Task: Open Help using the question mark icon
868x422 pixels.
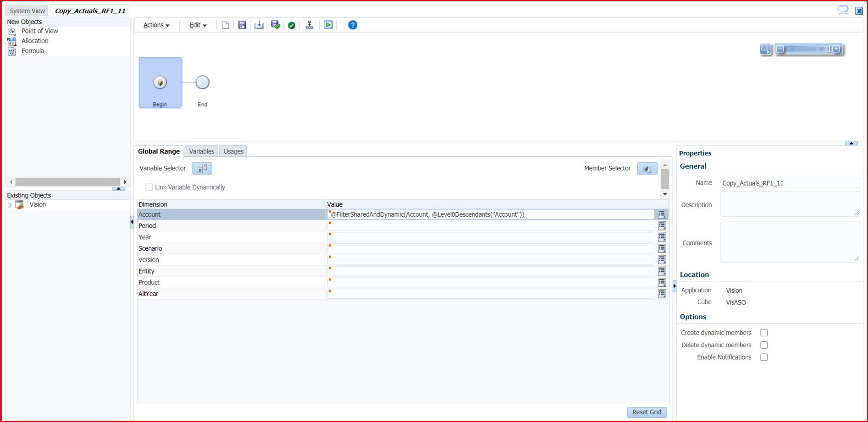Action: 352,25
